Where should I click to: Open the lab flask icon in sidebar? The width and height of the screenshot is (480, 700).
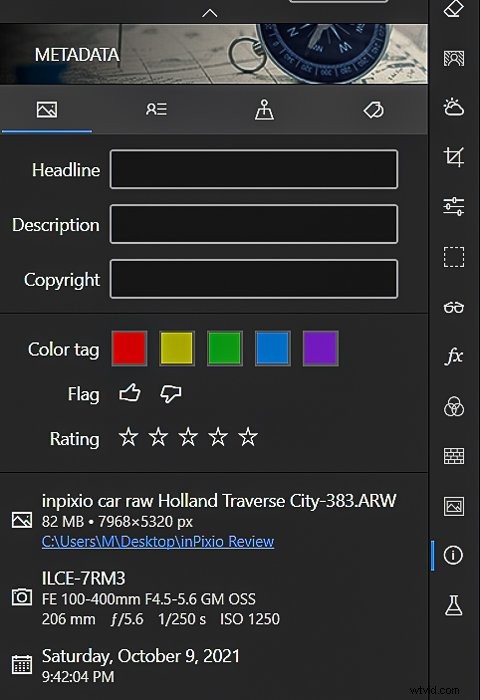point(454,605)
